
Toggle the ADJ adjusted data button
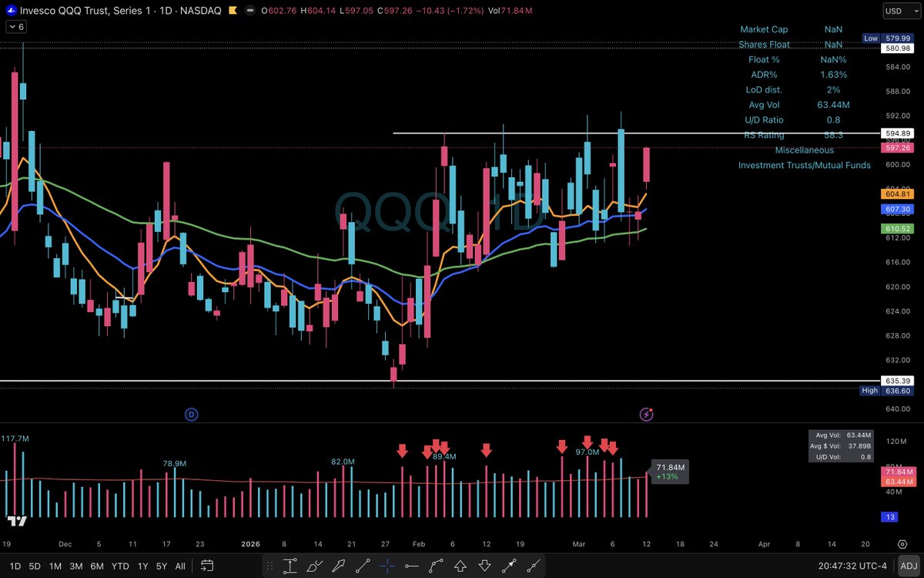pyautogui.click(x=909, y=566)
